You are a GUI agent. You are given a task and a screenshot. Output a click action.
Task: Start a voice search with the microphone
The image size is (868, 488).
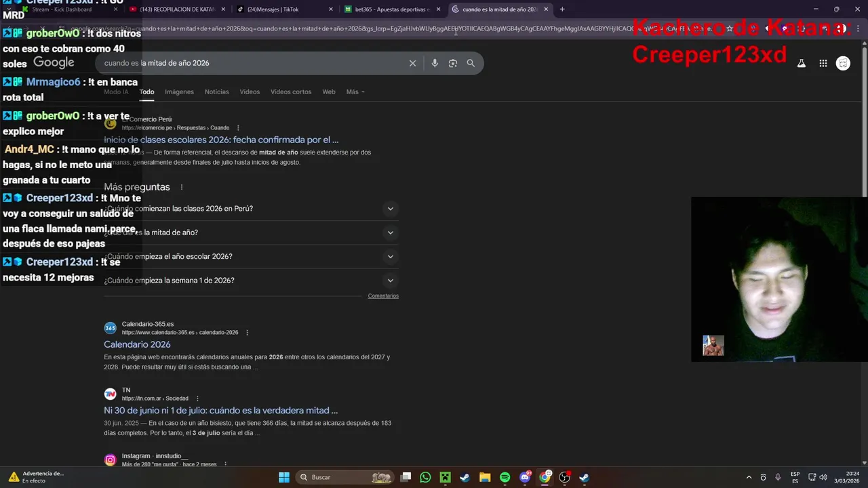coord(435,63)
